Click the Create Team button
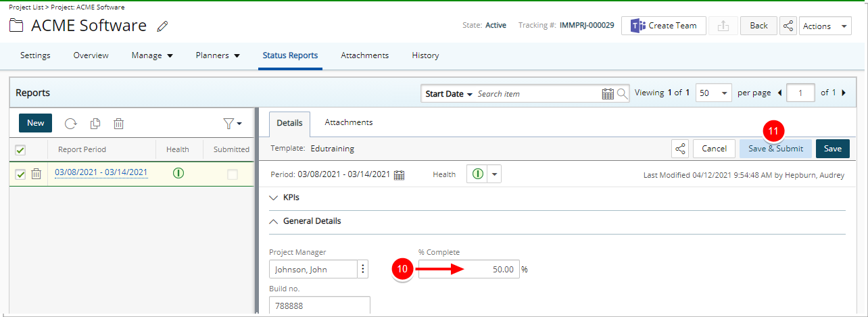Viewport: 868px width, 317px height. point(664,26)
